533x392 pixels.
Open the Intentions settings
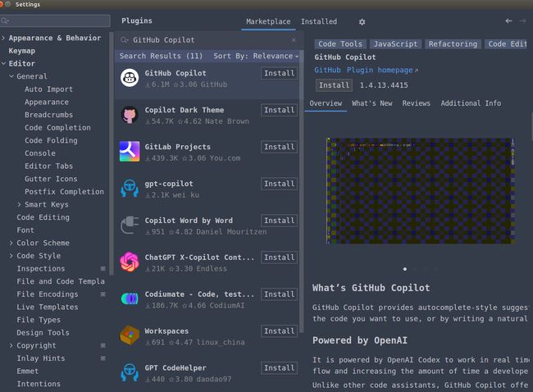pyautogui.click(x=39, y=384)
